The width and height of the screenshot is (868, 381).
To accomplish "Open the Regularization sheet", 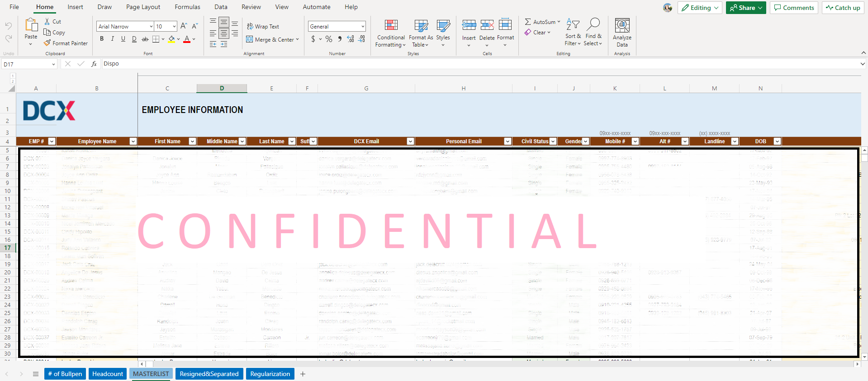I will tap(270, 374).
